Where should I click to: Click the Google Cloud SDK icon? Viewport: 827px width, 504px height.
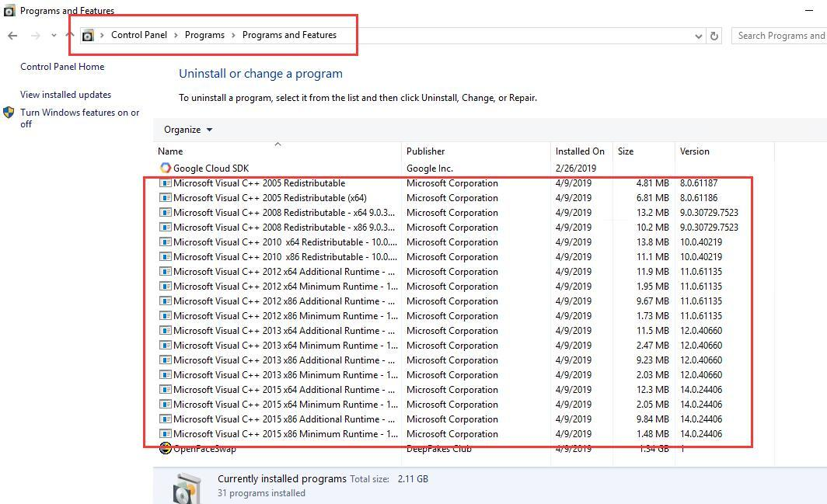click(165, 168)
